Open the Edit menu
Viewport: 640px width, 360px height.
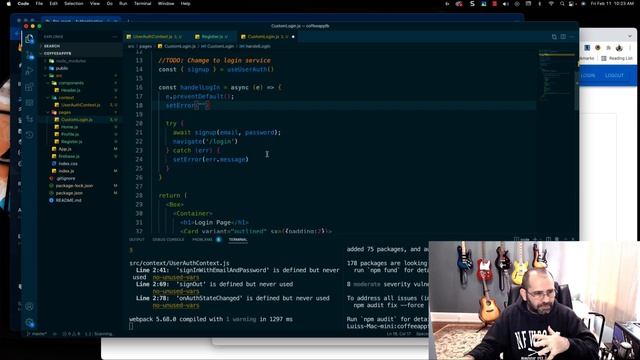pos(53,4)
